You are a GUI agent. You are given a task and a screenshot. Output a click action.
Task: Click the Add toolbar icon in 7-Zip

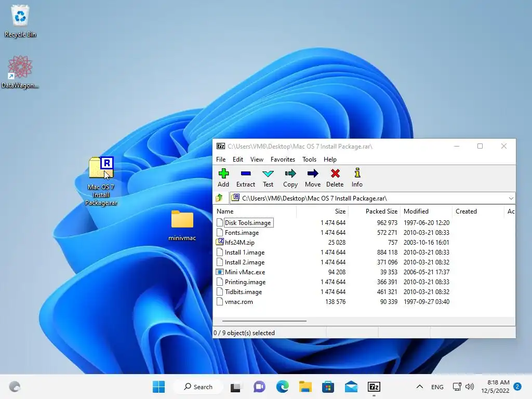223,178
